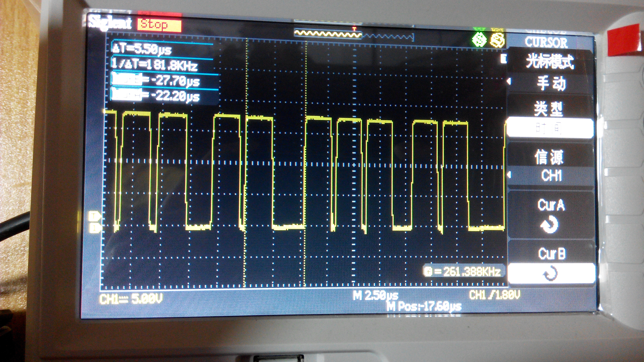Click the yellow trigger level marker at left

click(x=94, y=216)
